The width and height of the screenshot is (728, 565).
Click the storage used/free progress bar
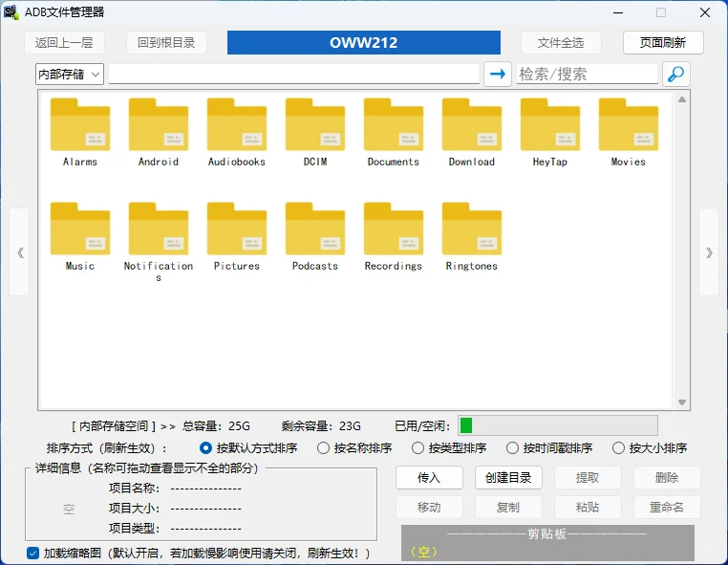[x=558, y=425]
